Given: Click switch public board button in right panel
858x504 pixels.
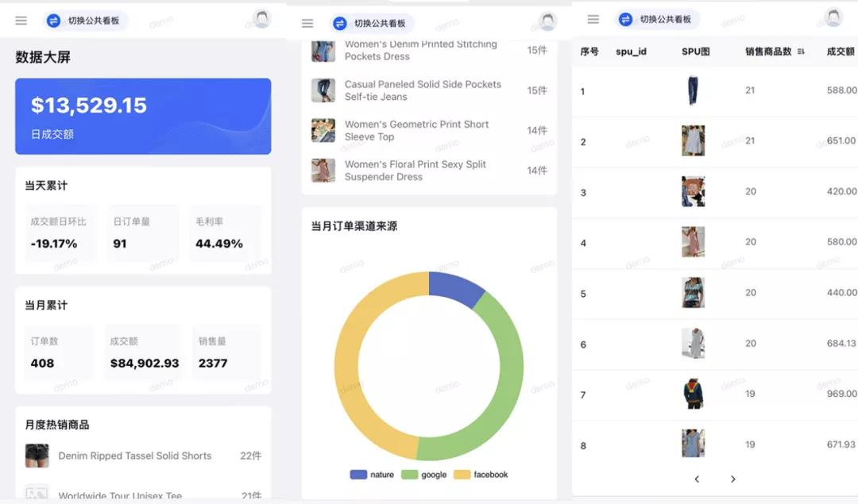Looking at the screenshot, I should point(658,19).
